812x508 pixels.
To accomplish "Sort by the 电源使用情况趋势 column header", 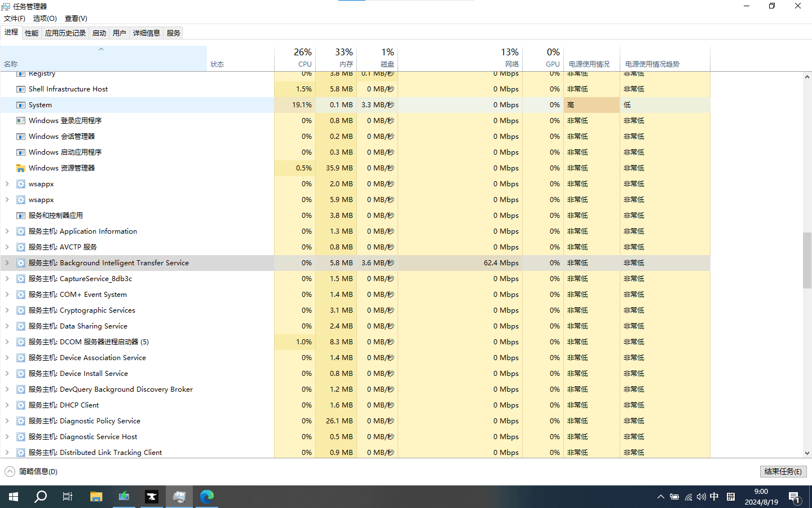I will pyautogui.click(x=665, y=58).
